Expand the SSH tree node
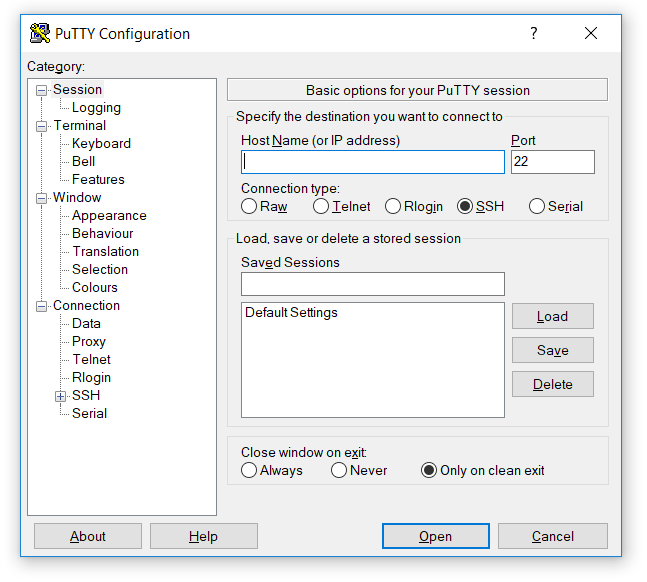This screenshot has width=647, height=582. point(60,396)
